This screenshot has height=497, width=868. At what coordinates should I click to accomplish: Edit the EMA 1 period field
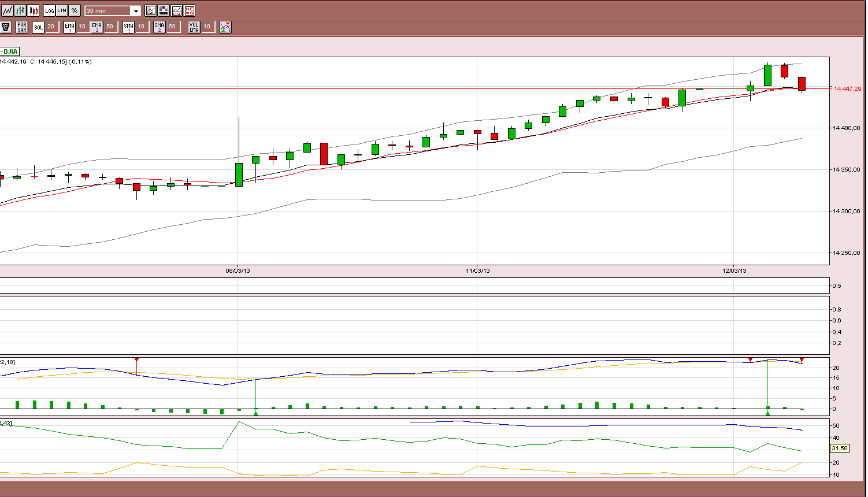click(83, 27)
